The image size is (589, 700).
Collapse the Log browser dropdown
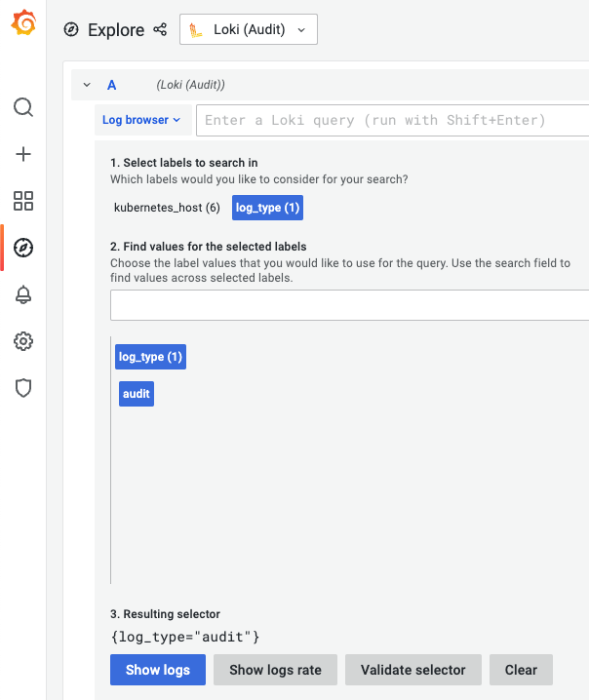pyautogui.click(x=142, y=120)
